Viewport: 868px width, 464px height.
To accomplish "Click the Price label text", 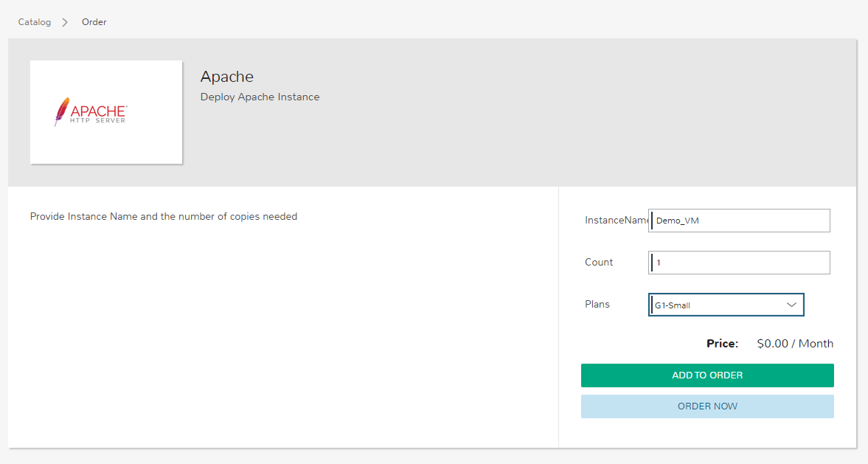I will (x=723, y=344).
